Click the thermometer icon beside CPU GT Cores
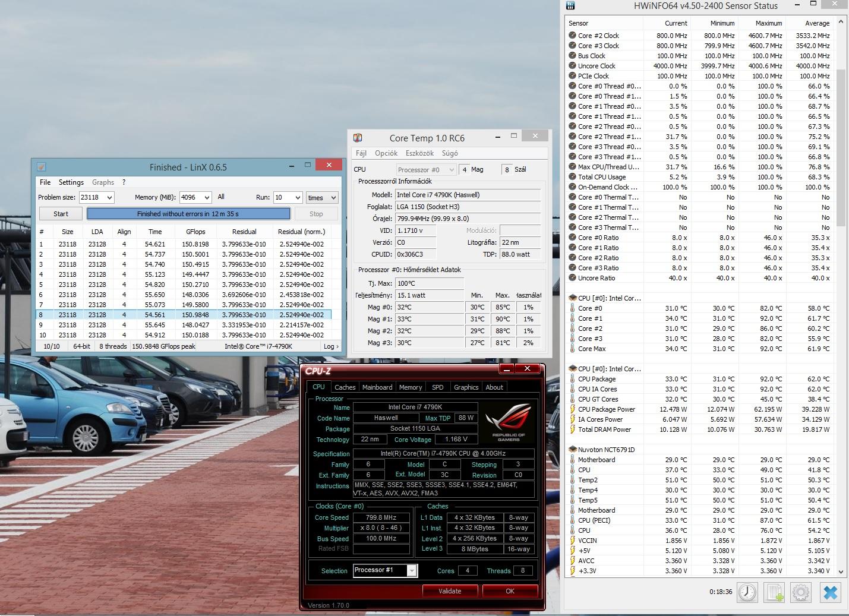Image resolution: width=849 pixels, height=616 pixels. (x=573, y=399)
